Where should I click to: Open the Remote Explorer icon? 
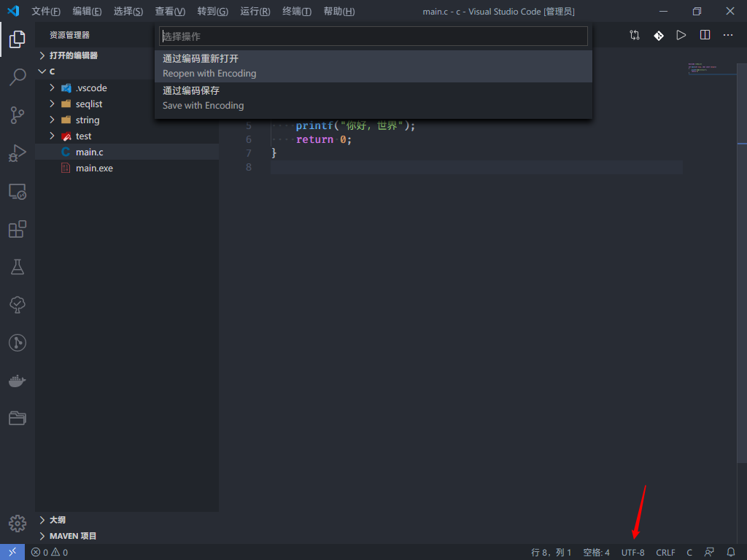(x=18, y=191)
